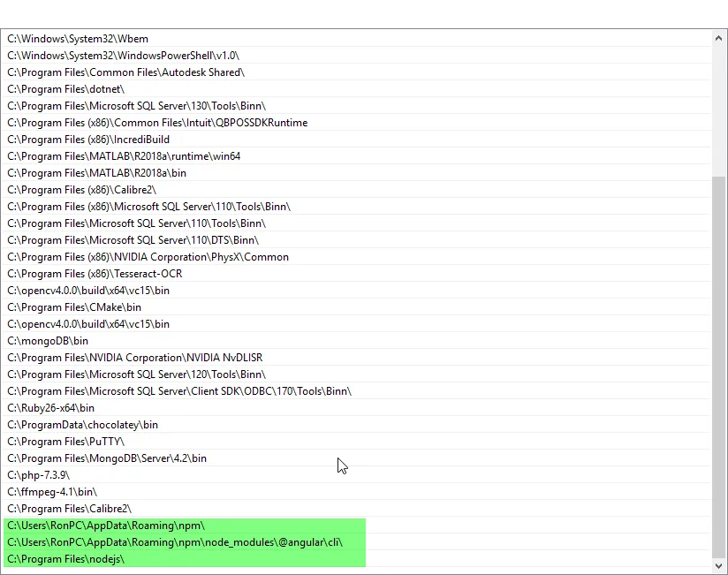Select the C:\Program Files\nodejs\ entry
728x575 pixels.
click(x=357, y=559)
